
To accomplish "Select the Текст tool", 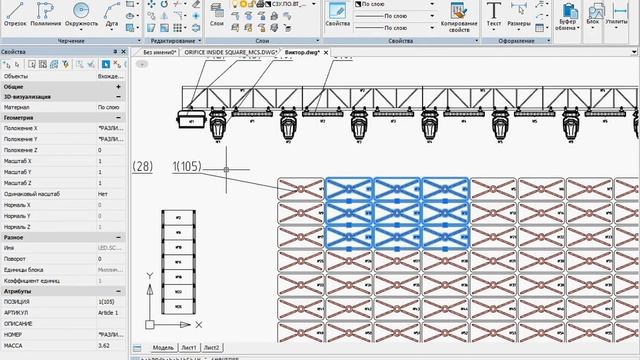I will click(493, 15).
